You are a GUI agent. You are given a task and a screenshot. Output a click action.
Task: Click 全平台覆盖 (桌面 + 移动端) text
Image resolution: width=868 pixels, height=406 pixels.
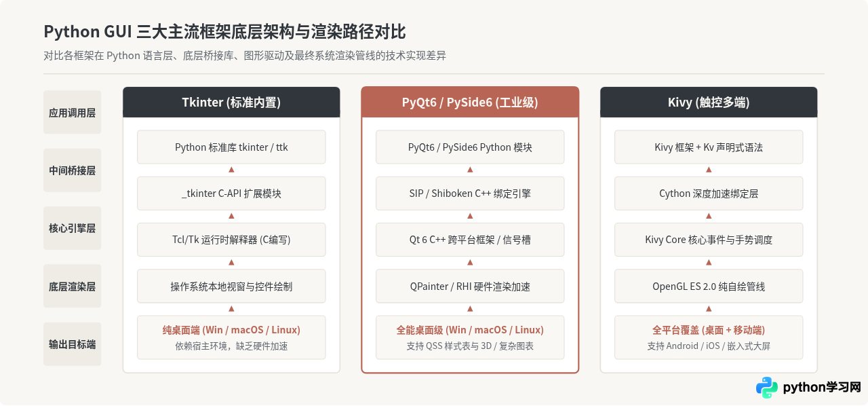tap(709, 330)
